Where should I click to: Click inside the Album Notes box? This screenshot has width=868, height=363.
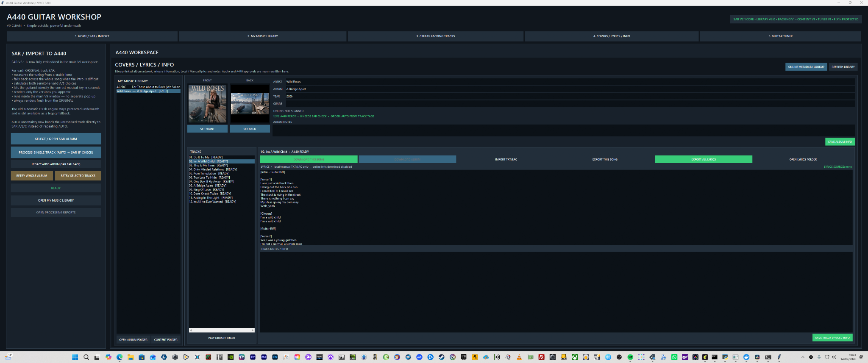pyautogui.click(x=564, y=130)
